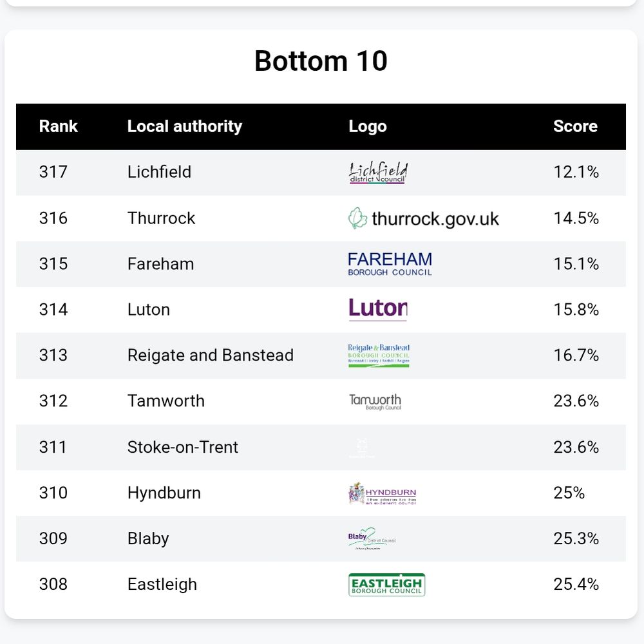Click the Hyndburn council crest logo

click(382, 493)
